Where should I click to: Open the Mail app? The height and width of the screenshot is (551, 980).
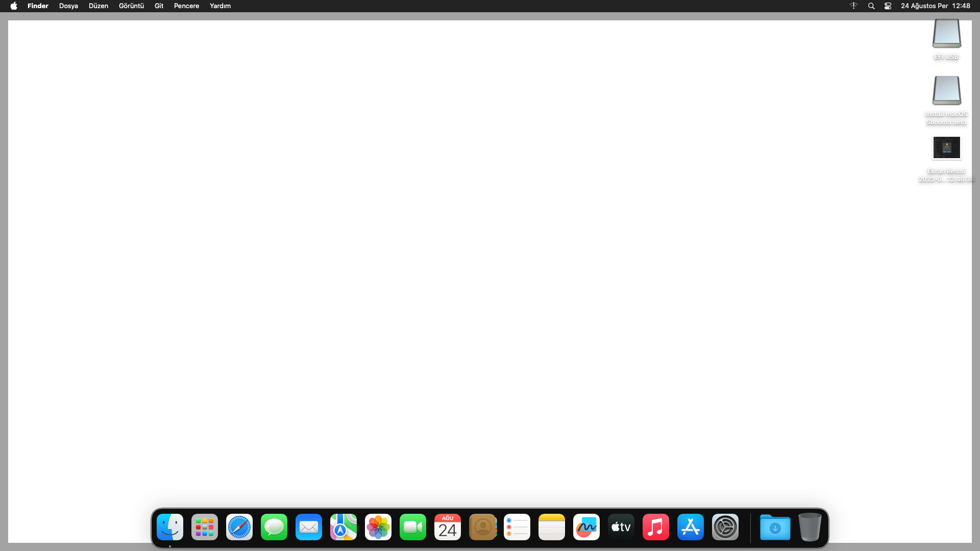click(x=308, y=527)
